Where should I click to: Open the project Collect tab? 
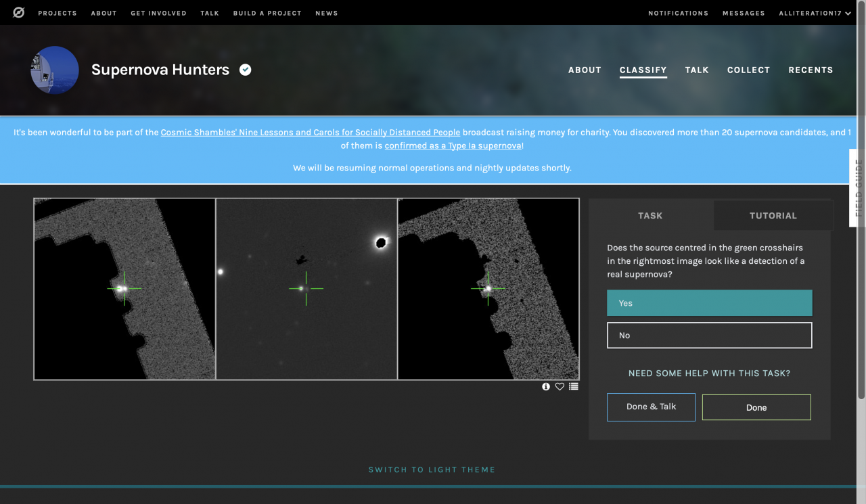748,70
